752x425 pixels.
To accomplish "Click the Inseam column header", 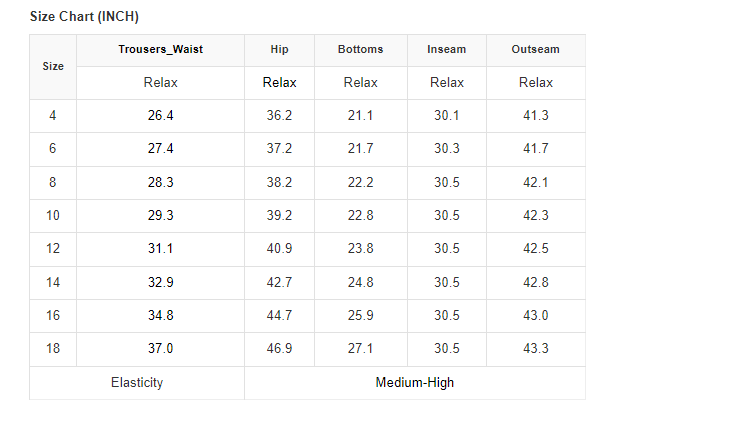I will [x=446, y=49].
